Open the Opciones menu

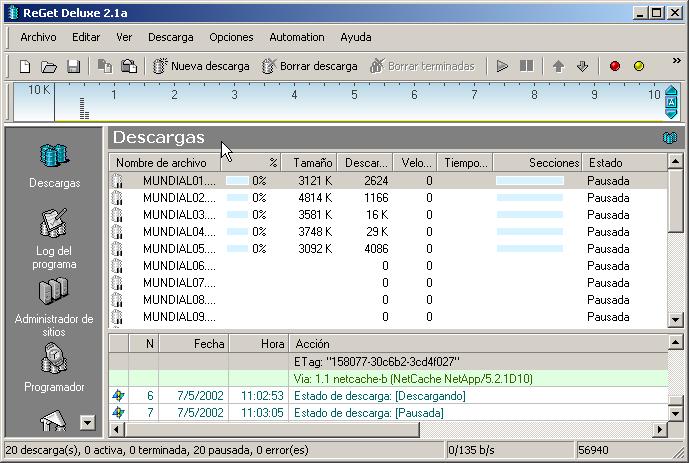pos(231,37)
